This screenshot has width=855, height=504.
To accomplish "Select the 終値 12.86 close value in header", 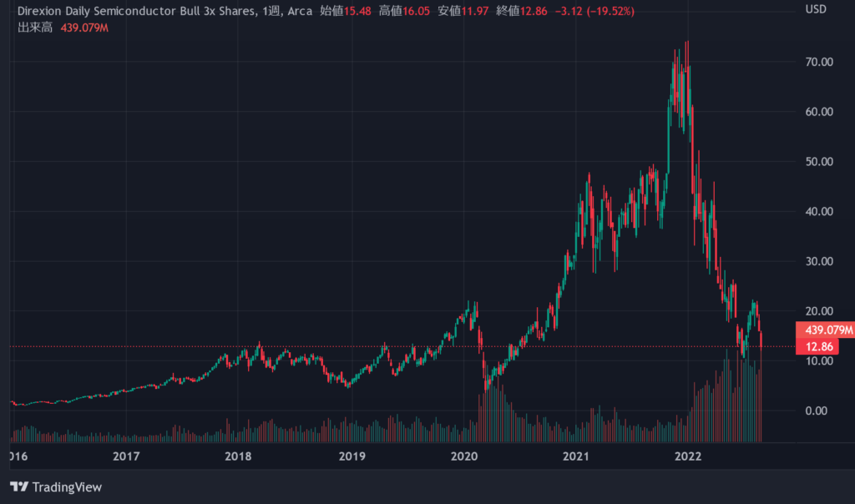I will [x=522, y=11].
